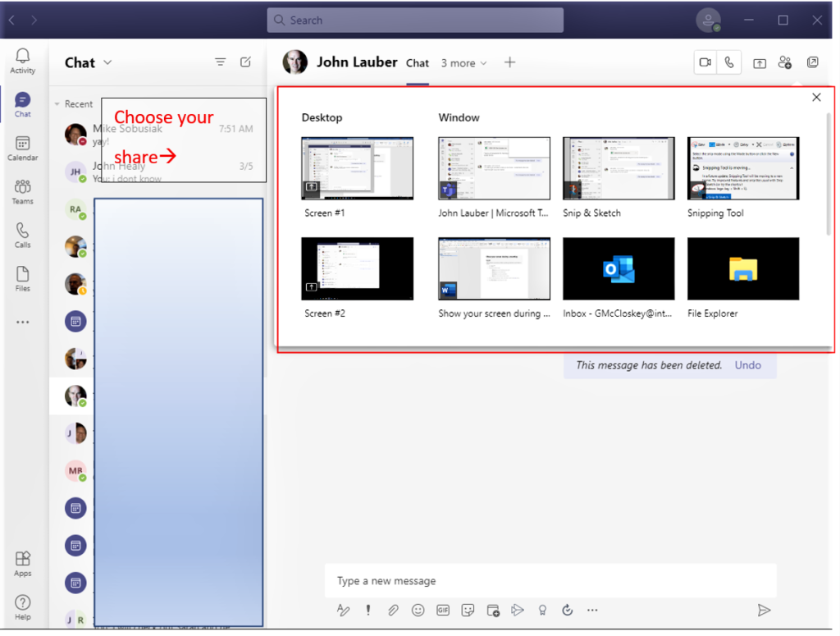Click the Approvals loop icon

click(568, 610)
